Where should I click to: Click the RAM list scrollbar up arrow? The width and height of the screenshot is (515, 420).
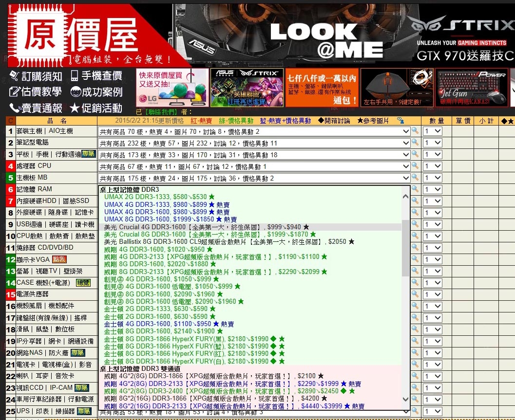pyautogui.click(x=406, y=197)
